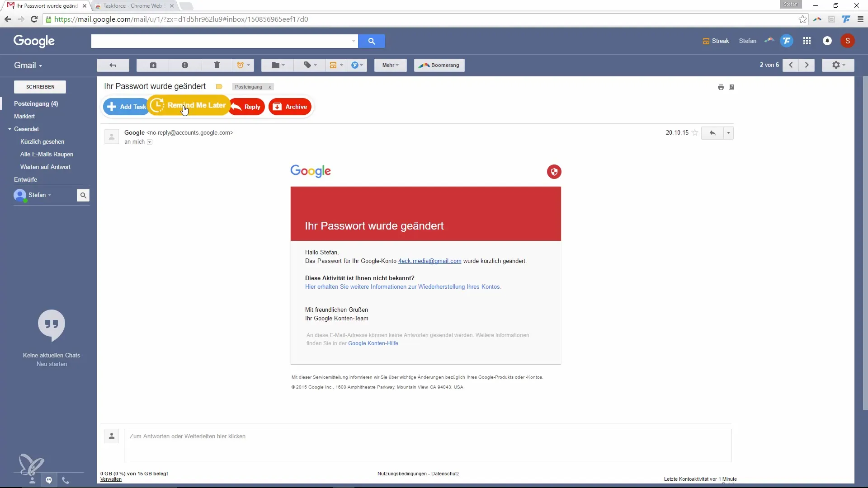Viewport: 868px width, 488px height.
Task: Open the account recovery information link
Action: [403, 287]
